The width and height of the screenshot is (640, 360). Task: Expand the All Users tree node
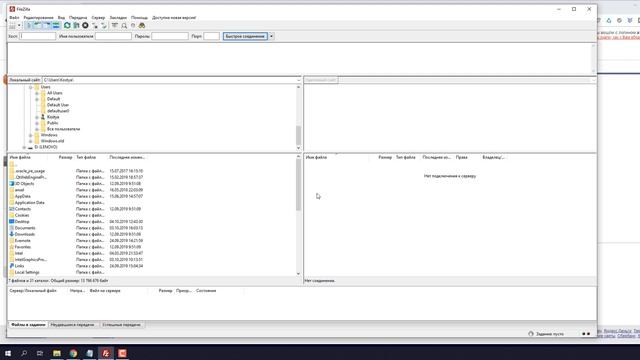pos(37,93)
